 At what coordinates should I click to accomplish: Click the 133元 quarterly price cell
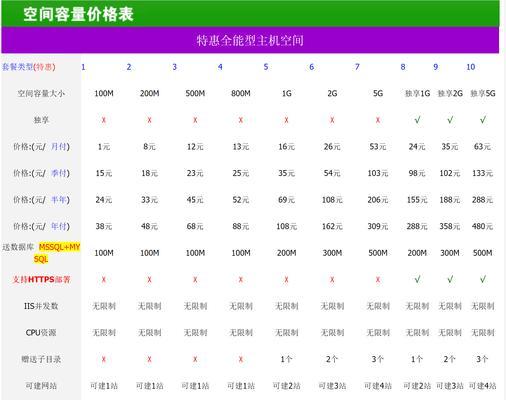(482, 173)
